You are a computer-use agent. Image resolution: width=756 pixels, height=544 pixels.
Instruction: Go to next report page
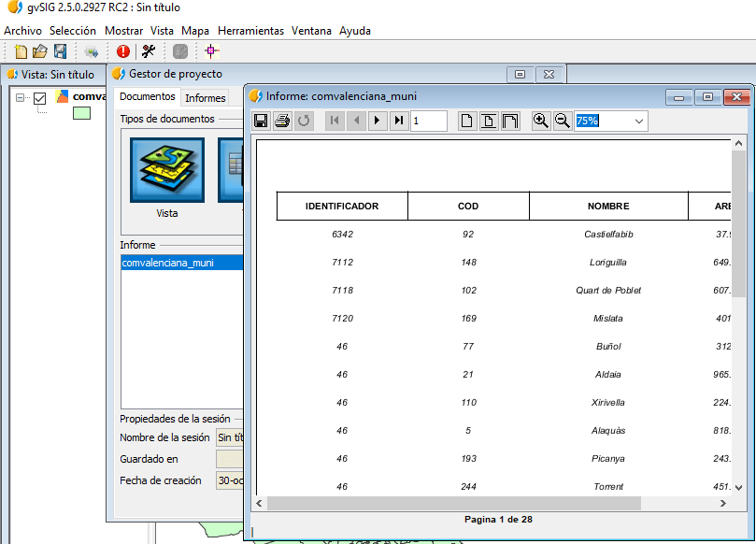[377, 121]
